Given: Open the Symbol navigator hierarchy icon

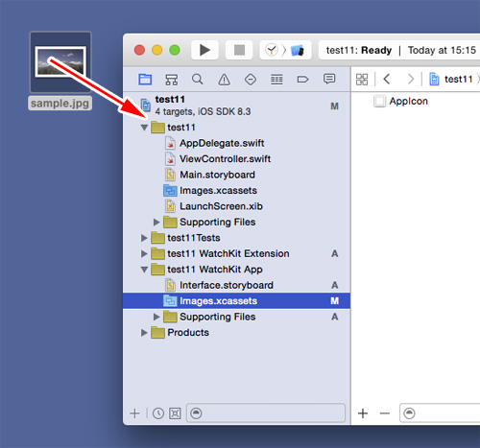Looking at the screenshot, I should (171, 80).
